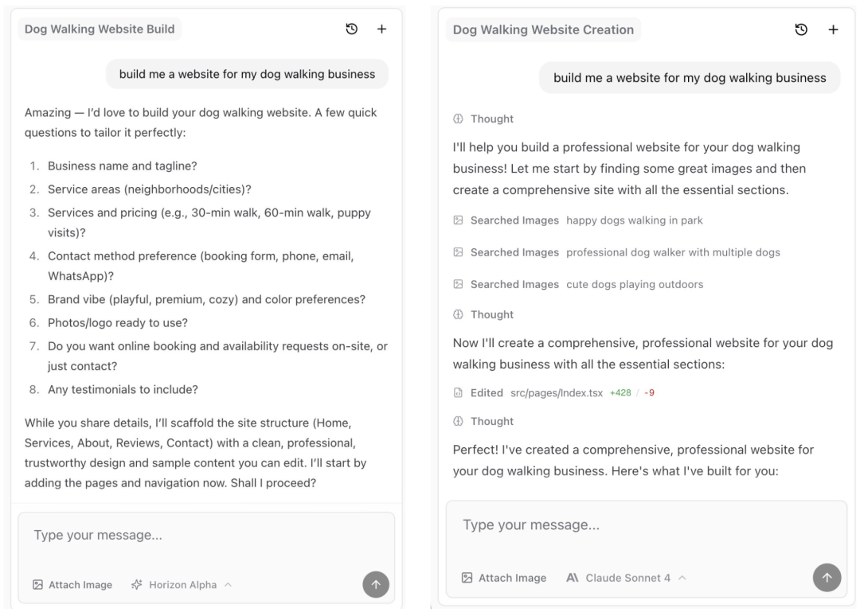This screenshot has height=616, width=860.
Task: Focus right 'Type your message...' field
Action: point(645,525)
